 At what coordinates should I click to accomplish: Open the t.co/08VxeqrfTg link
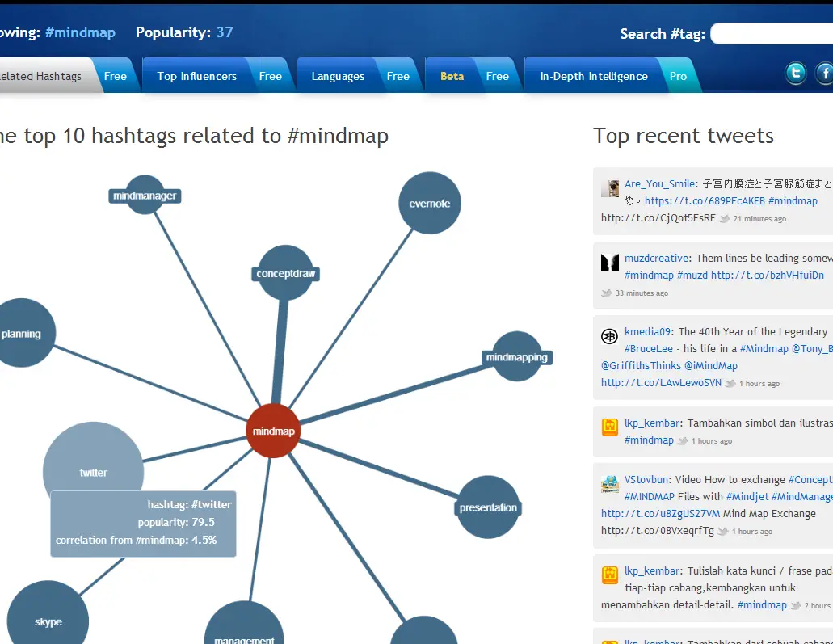657,530
